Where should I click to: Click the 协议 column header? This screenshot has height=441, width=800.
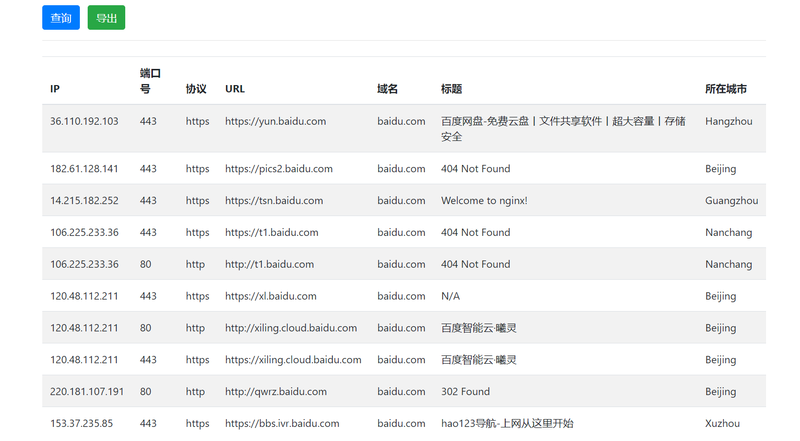(196, 89)
